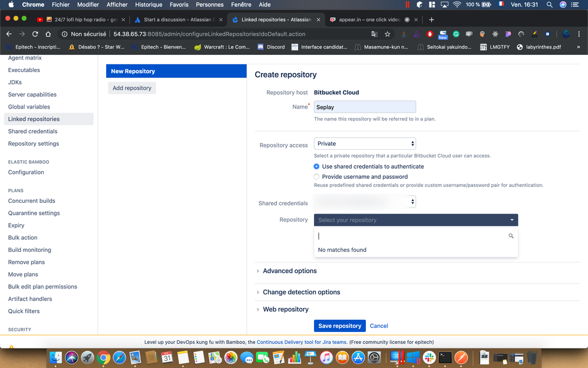Expand the Advanced options section
Viewport: 588px width, 368px height.
(x=289, y=271)
